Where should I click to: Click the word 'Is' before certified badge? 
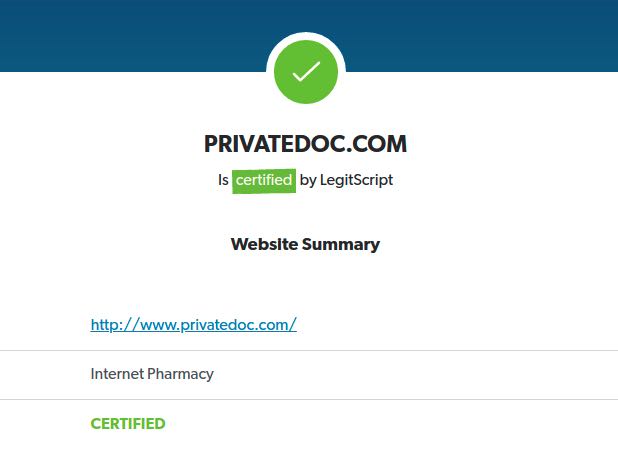click(x=223, y=180)
